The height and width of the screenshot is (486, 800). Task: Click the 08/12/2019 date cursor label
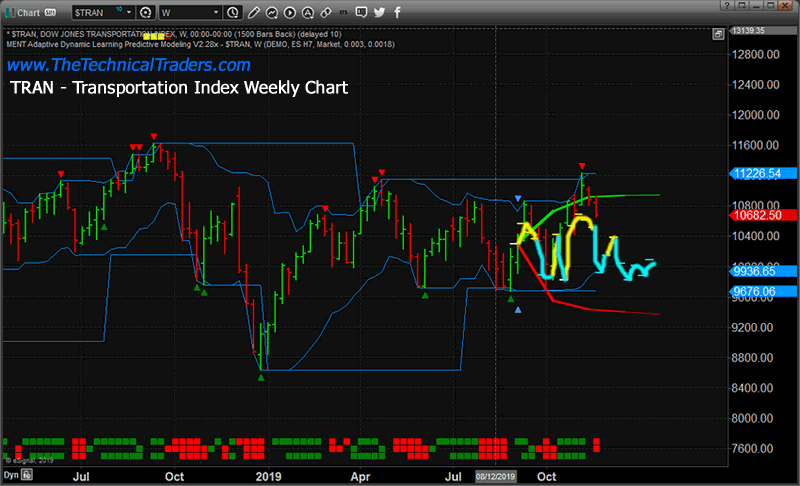(x=495, y=477)
